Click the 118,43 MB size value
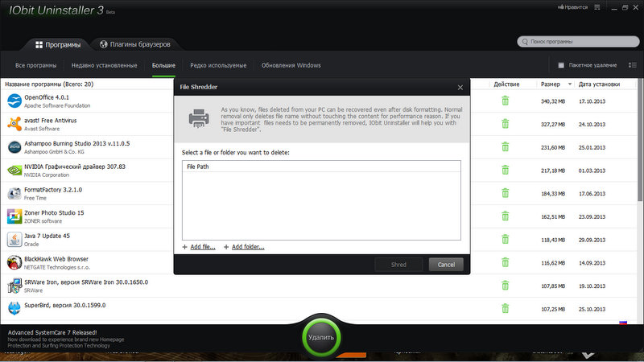The image size is (644, 362). point(553,240)
